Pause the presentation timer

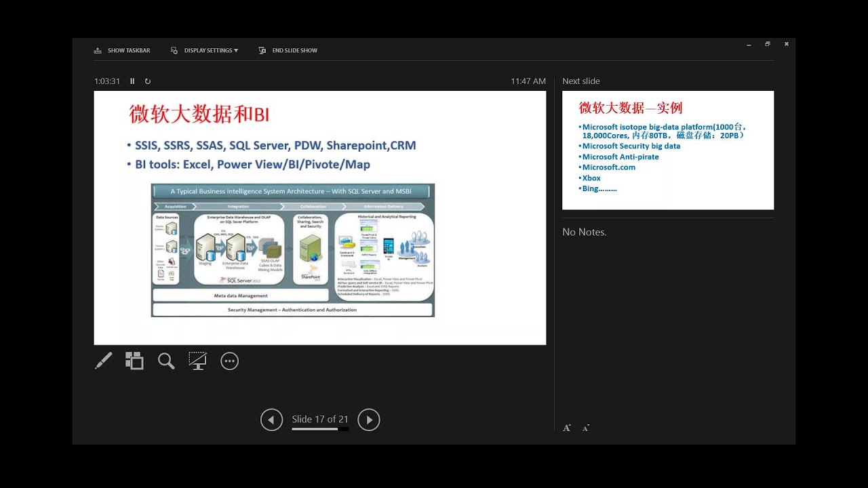[x=132, y=81]
